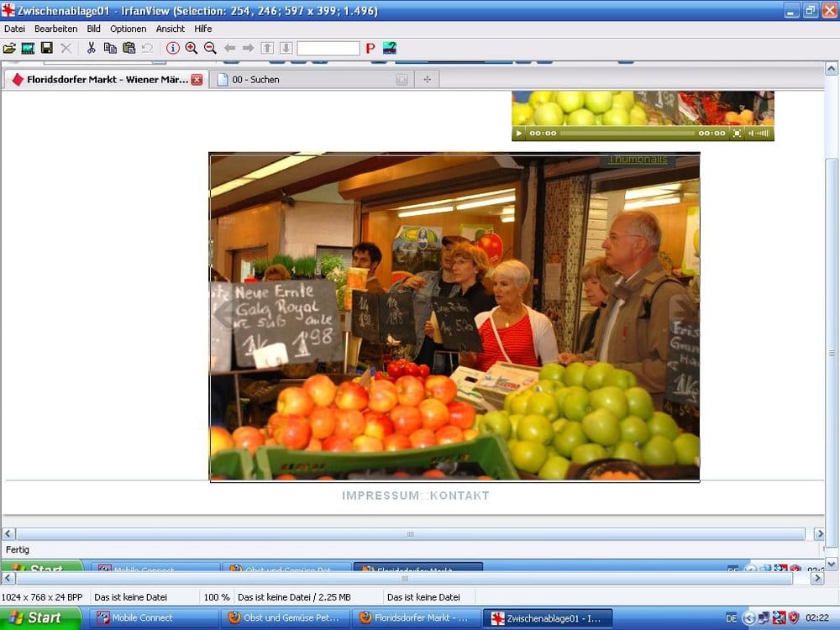Go to the previous image arrow
The width and height of the screenshot is (840, 630).
click(228, 48)
